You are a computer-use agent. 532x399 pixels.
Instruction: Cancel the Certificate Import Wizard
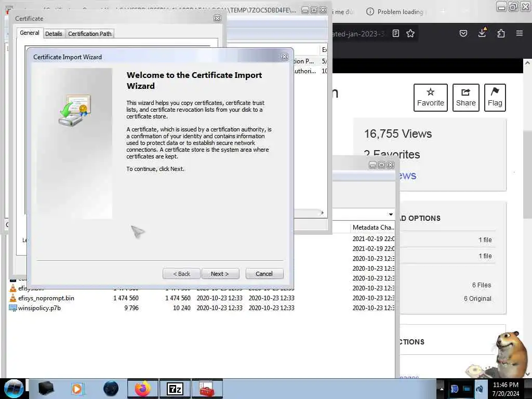(264, 274)
